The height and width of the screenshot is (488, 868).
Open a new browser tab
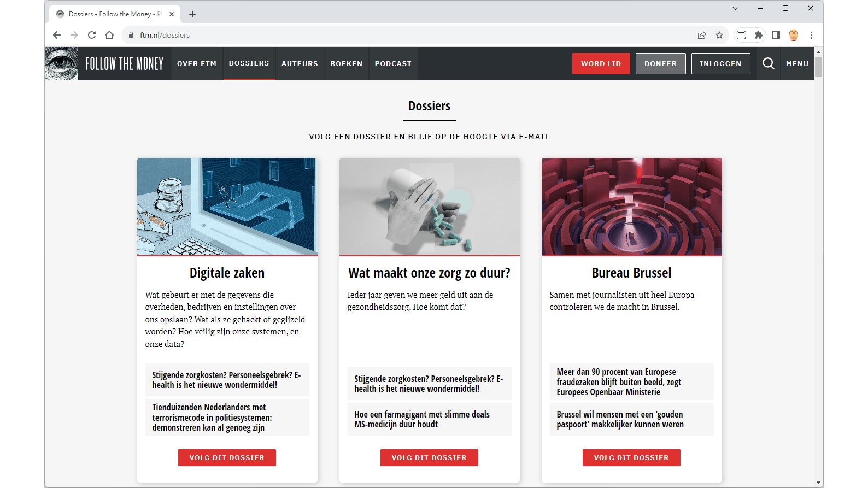192,14
